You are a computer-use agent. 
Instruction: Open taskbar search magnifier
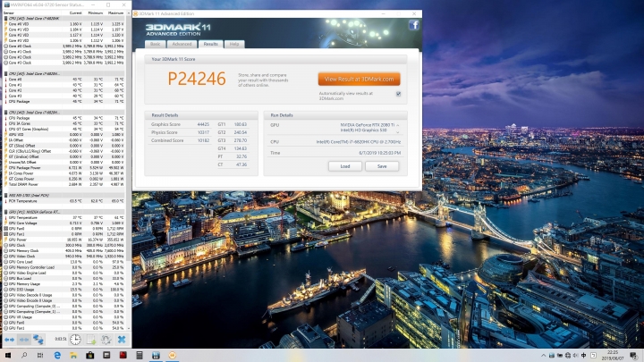24,356
